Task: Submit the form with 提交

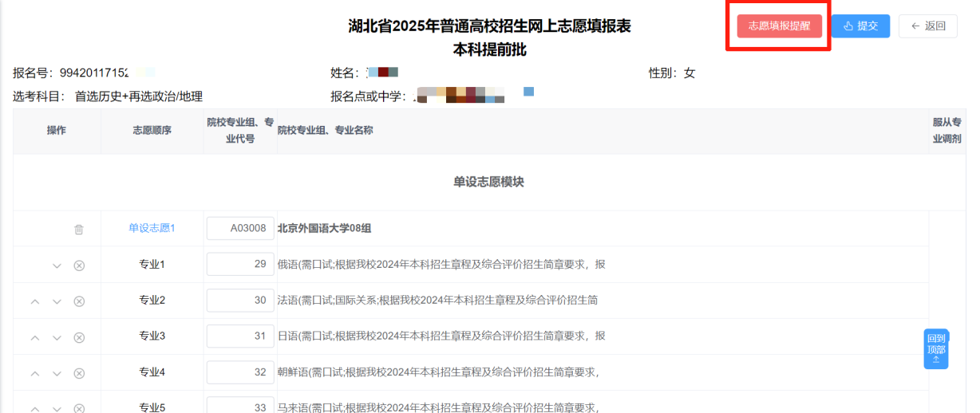Action: pos(860,26)
